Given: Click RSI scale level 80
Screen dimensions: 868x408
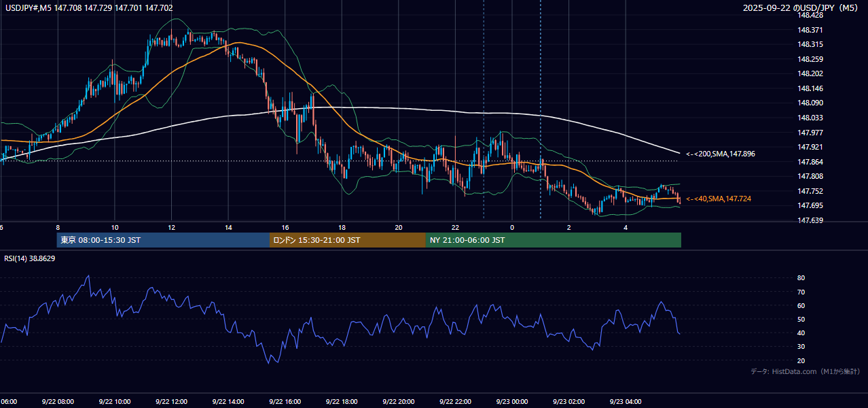Looking at the screenshot, I should (801, 278).
